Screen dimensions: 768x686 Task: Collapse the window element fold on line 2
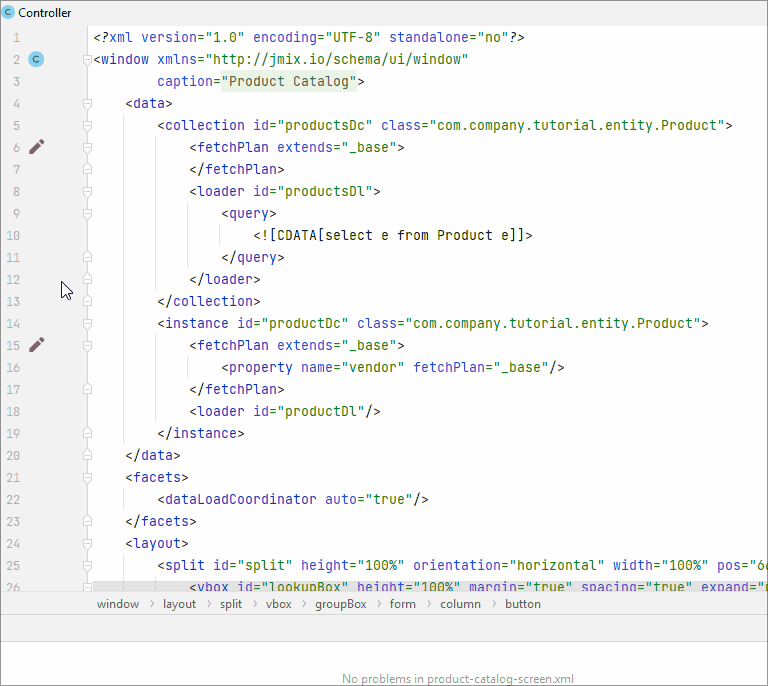coord(87,59)
